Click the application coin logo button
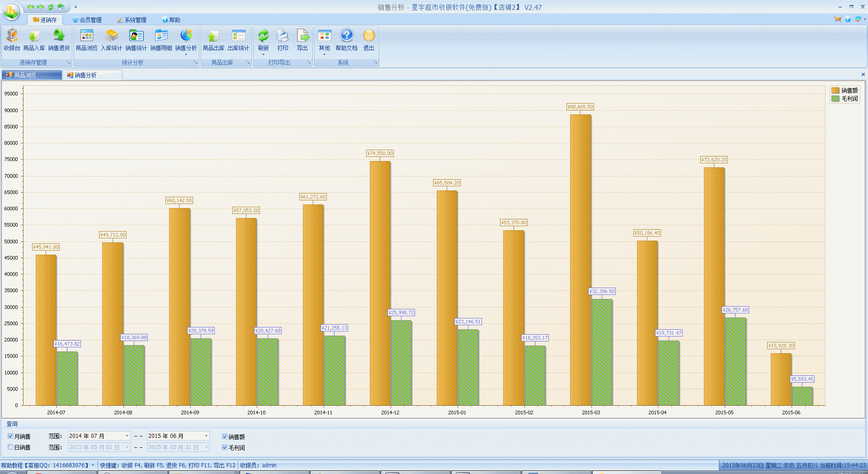Viewport: 868px width, 474px height. pyautogui.click(x=11, y=11)
